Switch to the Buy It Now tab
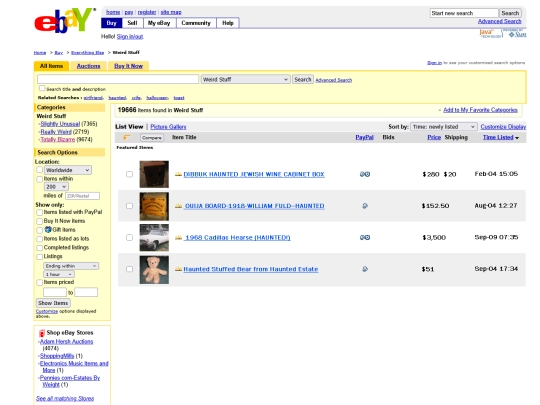The height and width of the screenshot is (405, 540). (128, 66)
